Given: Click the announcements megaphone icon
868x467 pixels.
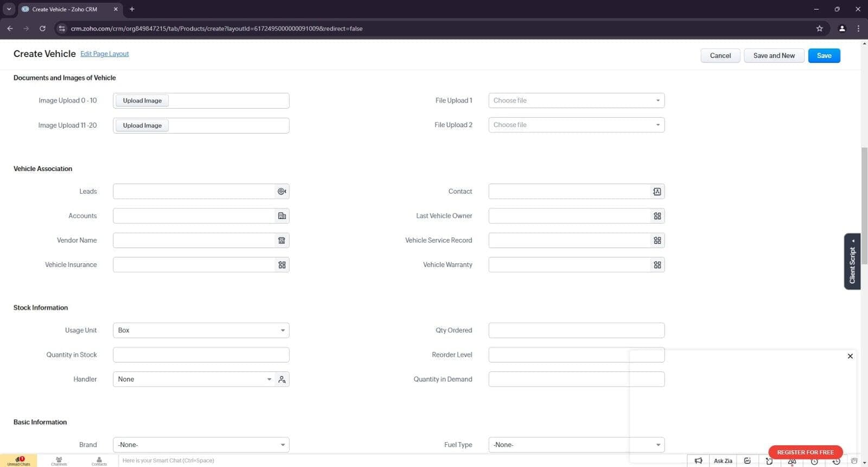Looking at the screenshot, I should point(698,460).
